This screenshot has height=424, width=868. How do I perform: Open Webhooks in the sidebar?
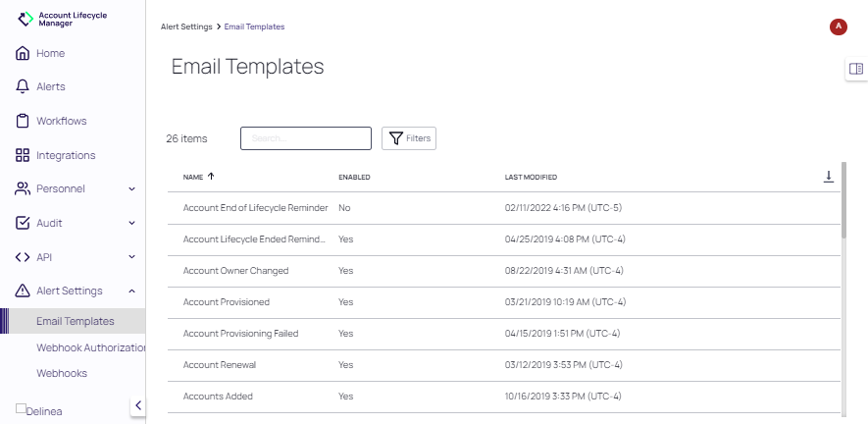(62, 373)
